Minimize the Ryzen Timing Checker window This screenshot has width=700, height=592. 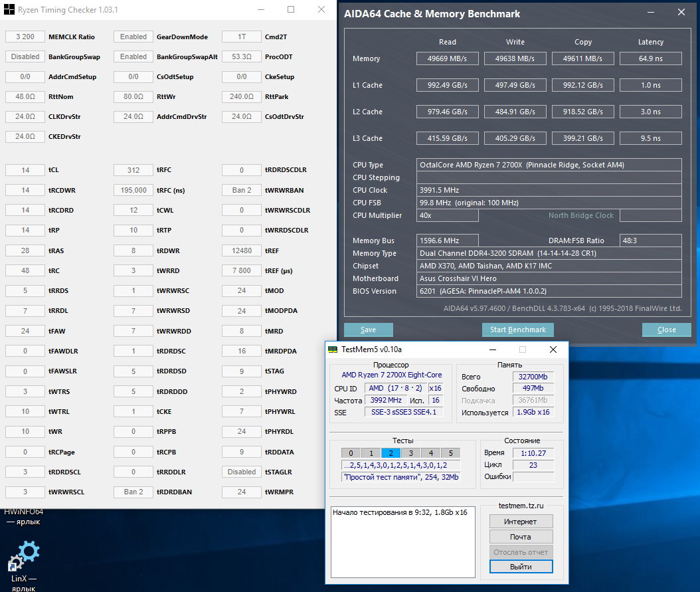click(260, 10)
